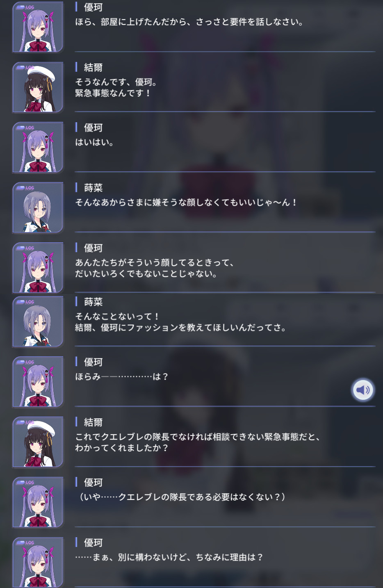Select the line about ファッションを教えてほしい

tap(181, 328)
